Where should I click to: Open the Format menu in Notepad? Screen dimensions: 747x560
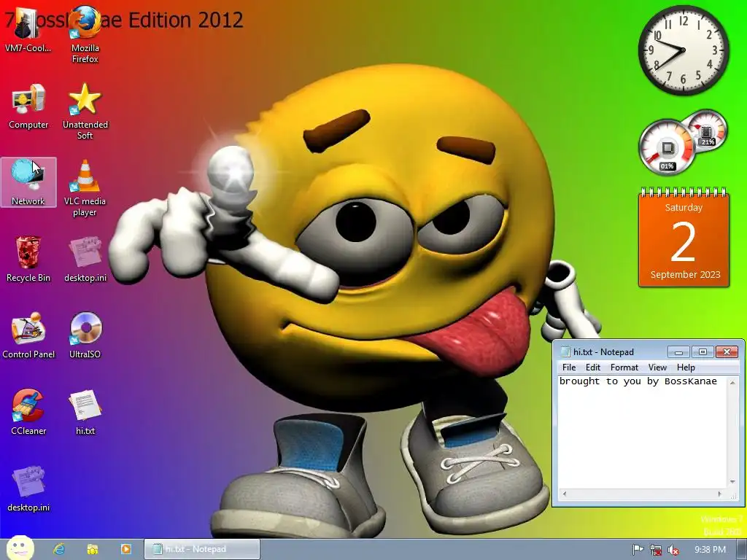click(624, 367)
